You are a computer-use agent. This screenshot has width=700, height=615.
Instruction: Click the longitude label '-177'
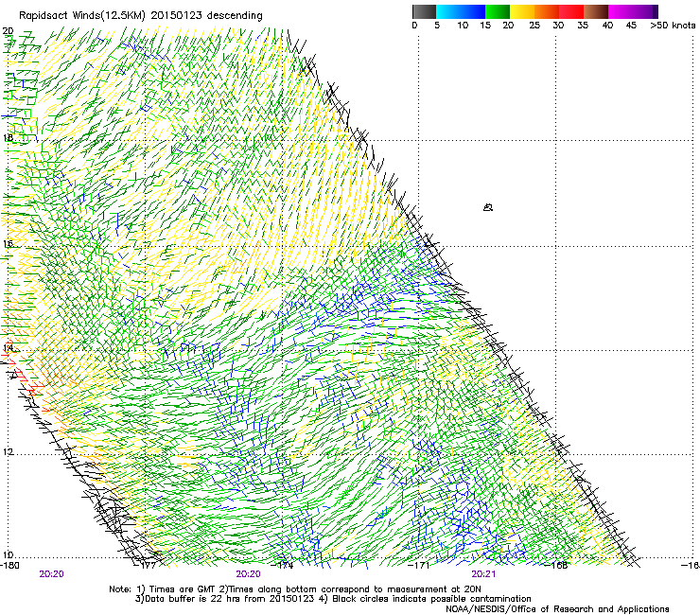point(148,566)
